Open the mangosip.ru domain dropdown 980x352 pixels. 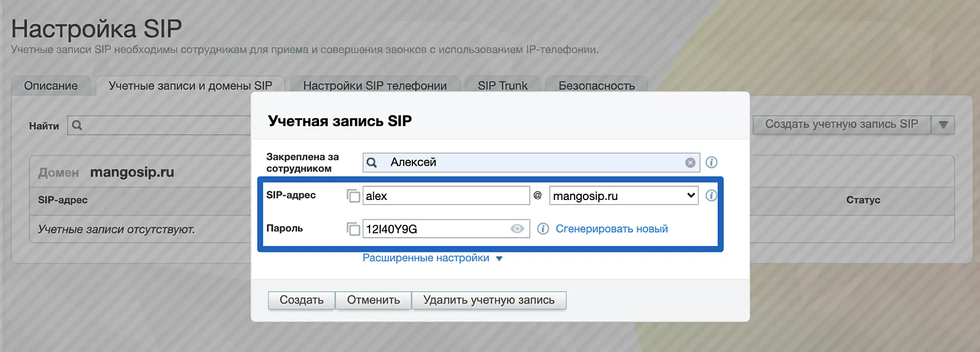point(623,196)
